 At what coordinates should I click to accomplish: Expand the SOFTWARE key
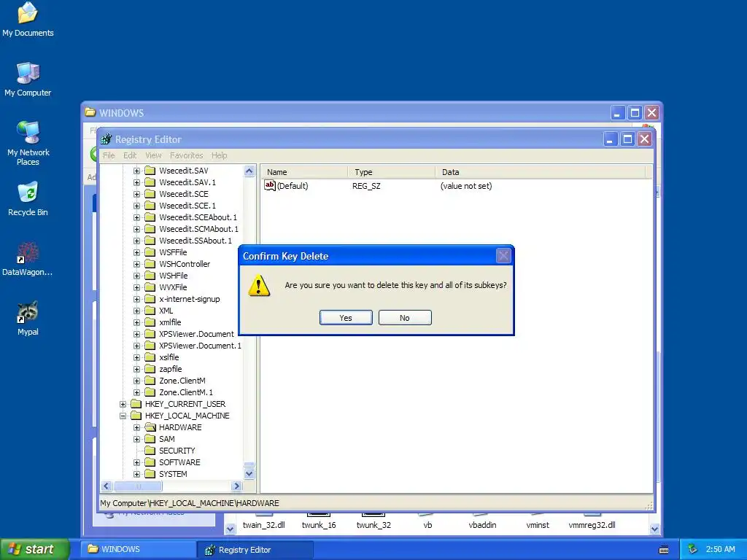(136, 462)
